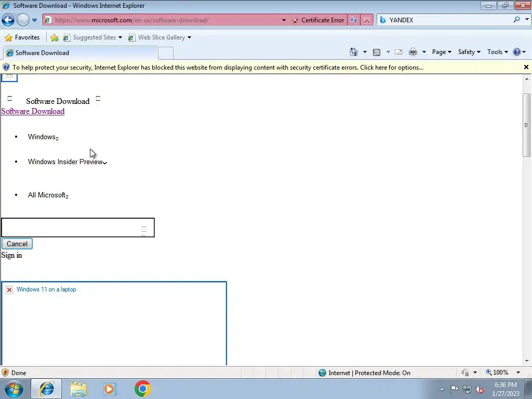The image size is (532, 399).
Task: Click the Sign in text
Action: pyautogui.click(x=11, y=255)
